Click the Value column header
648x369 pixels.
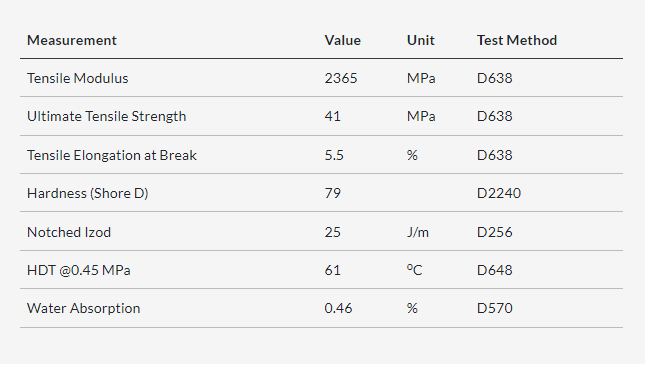pyautogui.click(x=343, y=40)
